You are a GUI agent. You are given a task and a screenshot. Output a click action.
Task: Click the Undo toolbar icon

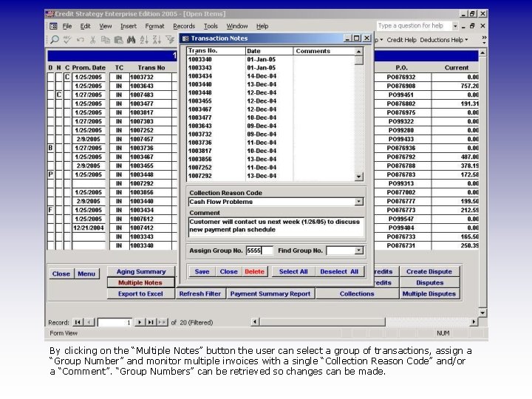coord(81,40)
